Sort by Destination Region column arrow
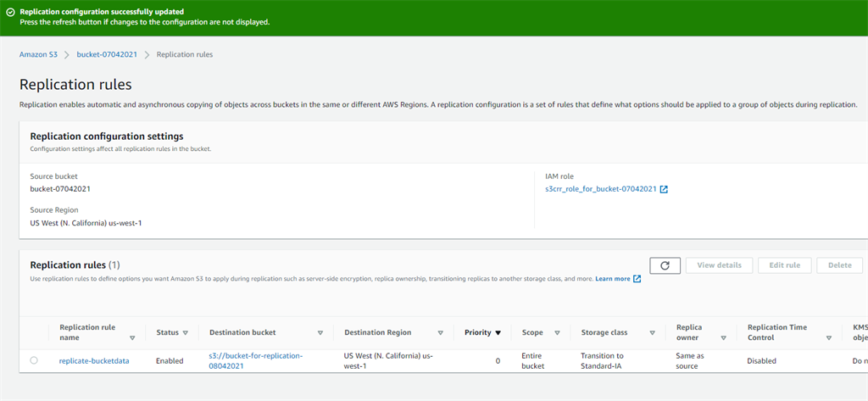 [440, 333]
